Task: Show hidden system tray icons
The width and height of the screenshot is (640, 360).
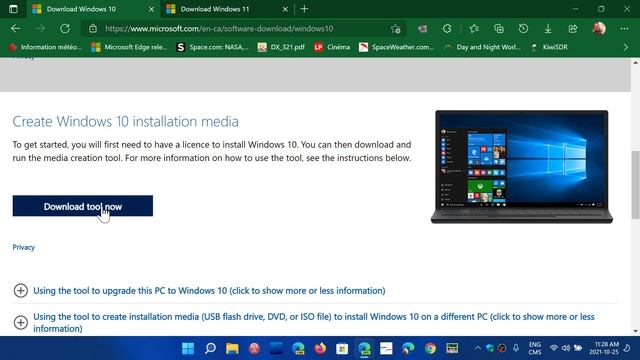Action: [x=477, y=348]
